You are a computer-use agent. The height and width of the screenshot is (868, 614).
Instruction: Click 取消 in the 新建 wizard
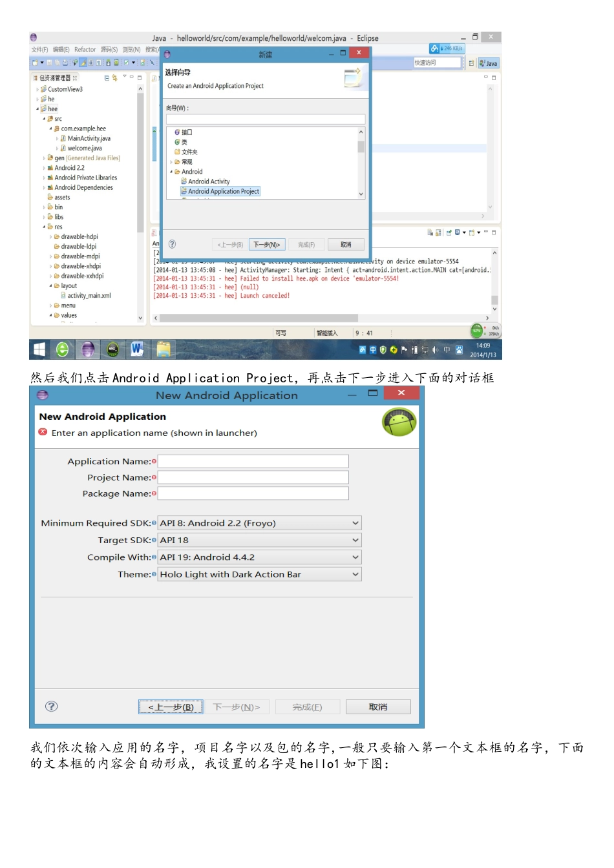tap(346, 245)
